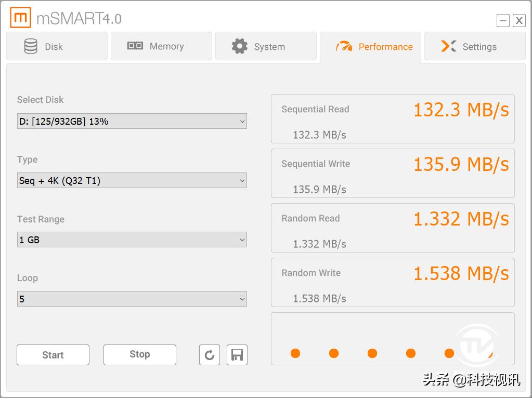Open the Settings tab

click(475, 46)
